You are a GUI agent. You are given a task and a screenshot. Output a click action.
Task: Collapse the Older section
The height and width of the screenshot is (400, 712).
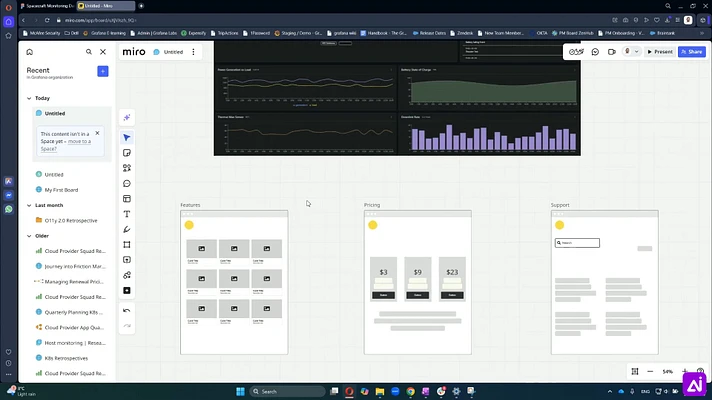click(29, 236)
